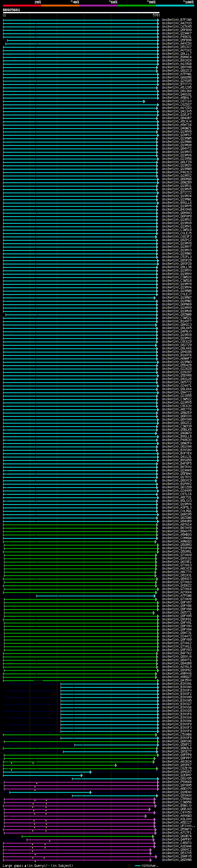Select the UniRef100_O81095 label
This screenshot has width=197, height=868.
point(177,778)
